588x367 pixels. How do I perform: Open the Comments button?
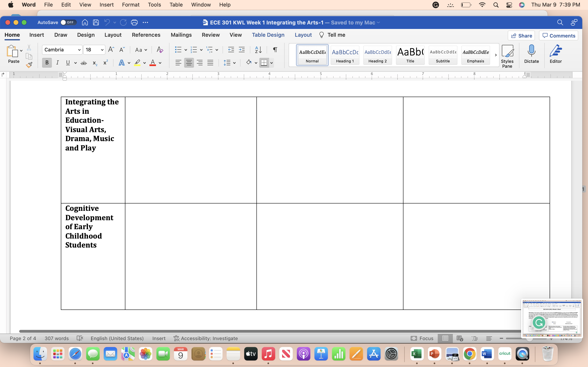click(559, 36)
